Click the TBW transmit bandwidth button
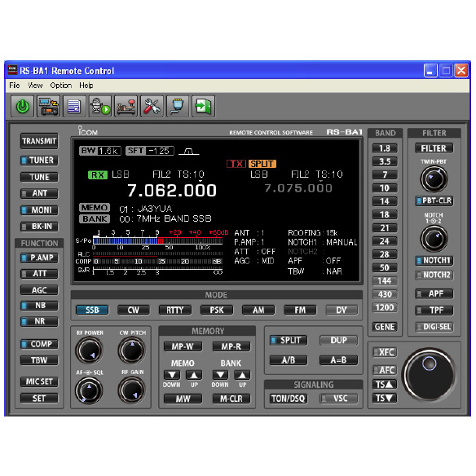The height and width of the screenshot is (476, 476). 39,360
